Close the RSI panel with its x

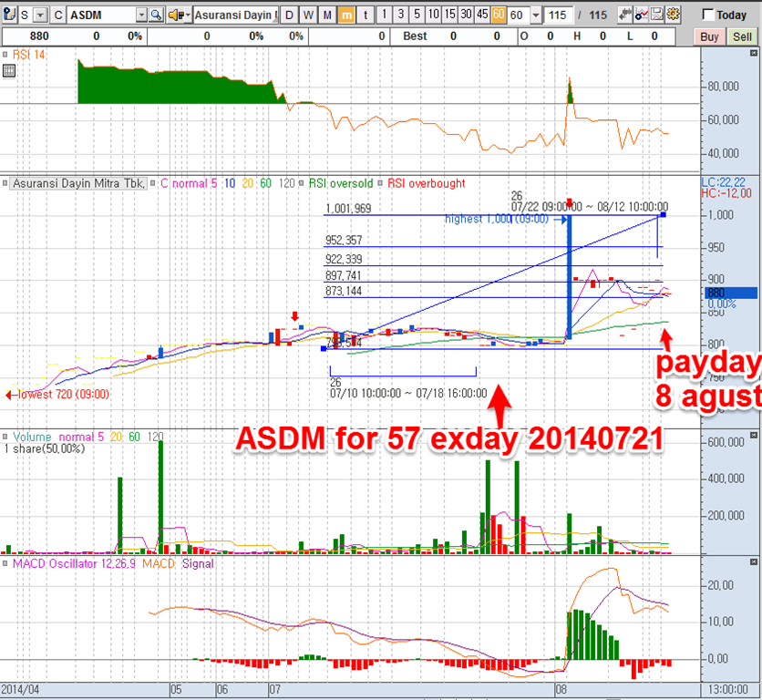(754, 53)
